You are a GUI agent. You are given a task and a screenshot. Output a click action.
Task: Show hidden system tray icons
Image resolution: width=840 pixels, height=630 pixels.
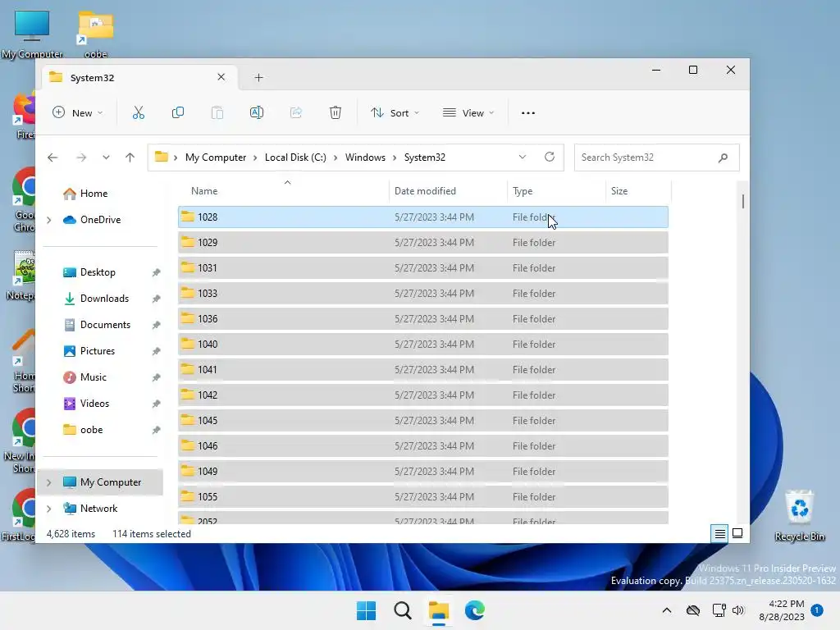point(666,610)
